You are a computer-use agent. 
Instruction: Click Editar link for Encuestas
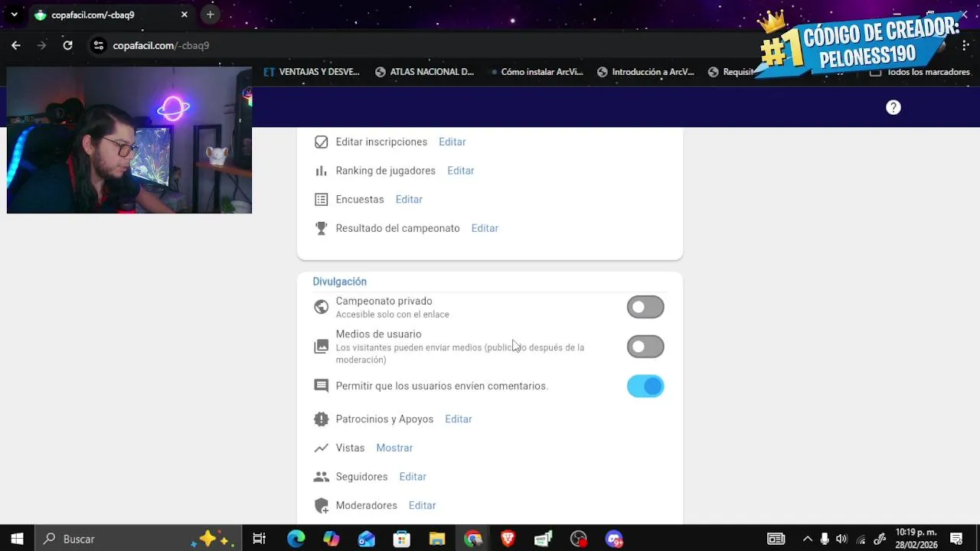409,200
